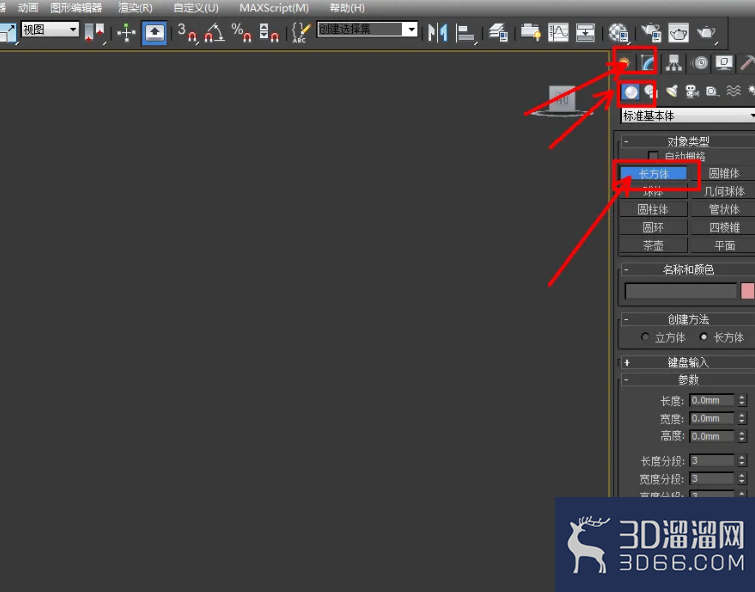The image size is (755, 592).
Task: Click the 圆柱体 object button
Action: (653, 210)
